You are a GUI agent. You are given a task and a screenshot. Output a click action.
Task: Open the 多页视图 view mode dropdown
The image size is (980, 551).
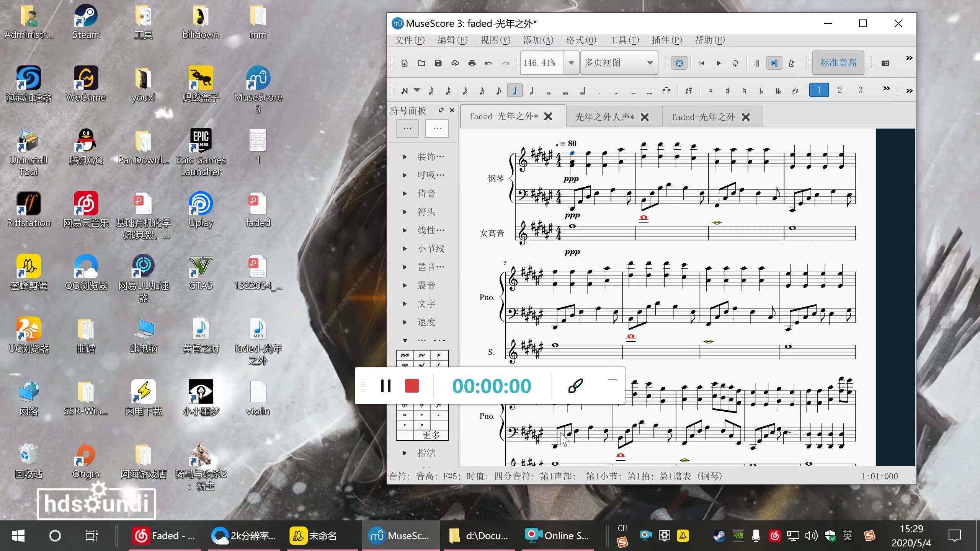(x=619, y=63)
